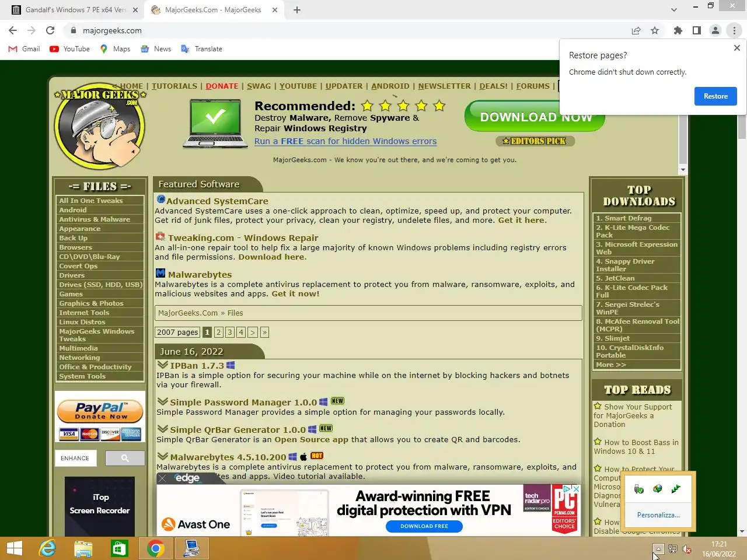Click the inner header frame scrollbar down arrow

click(x=683, y=170)
